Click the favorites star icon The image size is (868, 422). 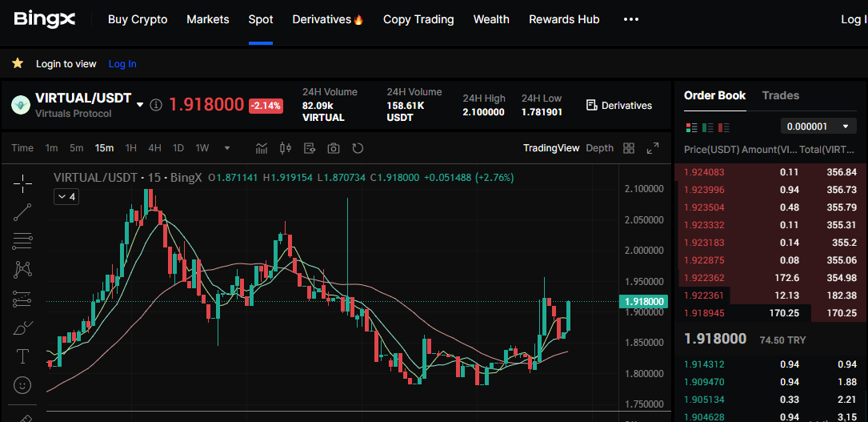18,64
